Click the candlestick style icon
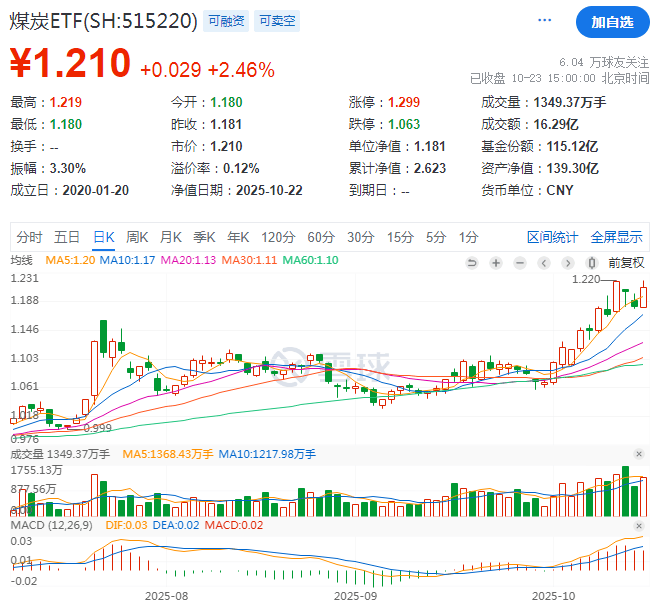 (x=589, y=263)
